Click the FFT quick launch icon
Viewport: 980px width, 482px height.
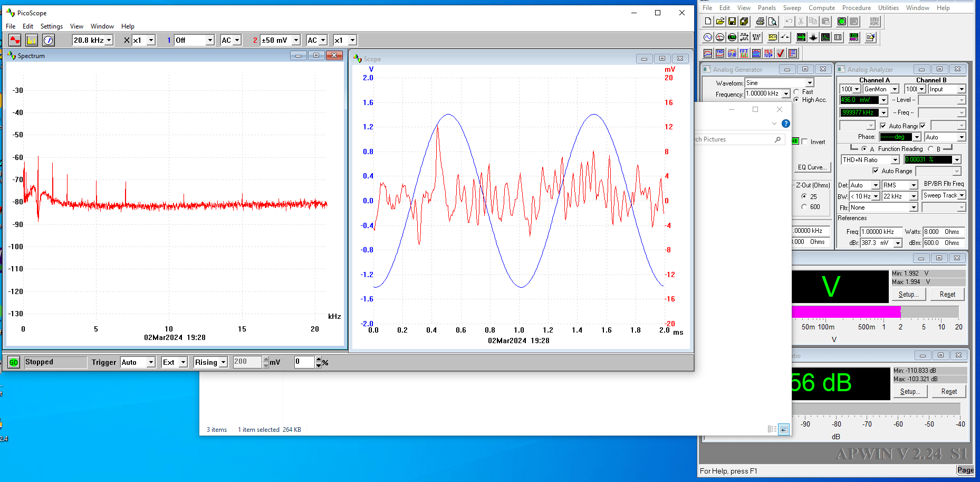pos(744,53)
